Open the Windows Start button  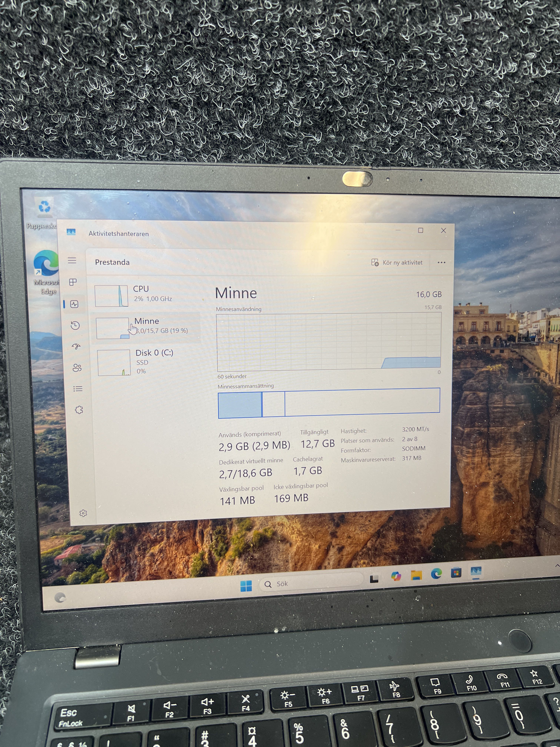pyautogui.click(x=246, y=586)
